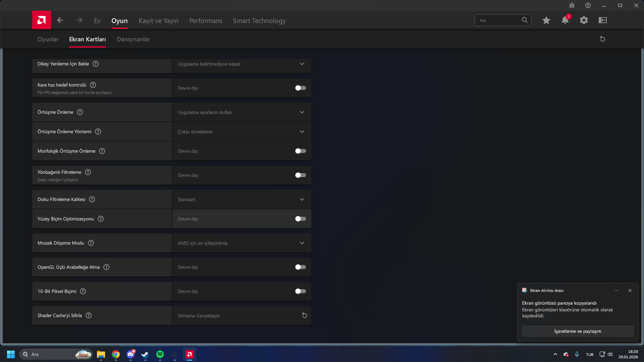
Task: Toggle the sidebar panel icon
Action: point(603,20)
